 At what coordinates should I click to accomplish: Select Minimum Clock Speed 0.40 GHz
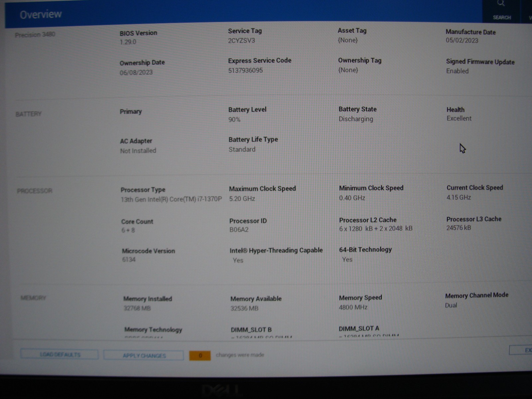352,198
